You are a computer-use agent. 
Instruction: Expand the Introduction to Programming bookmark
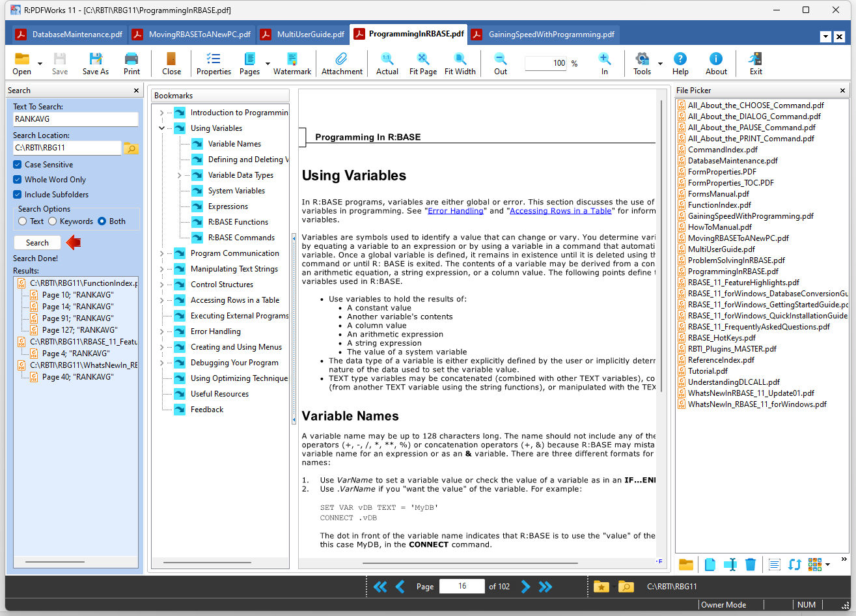coord(162,113)
